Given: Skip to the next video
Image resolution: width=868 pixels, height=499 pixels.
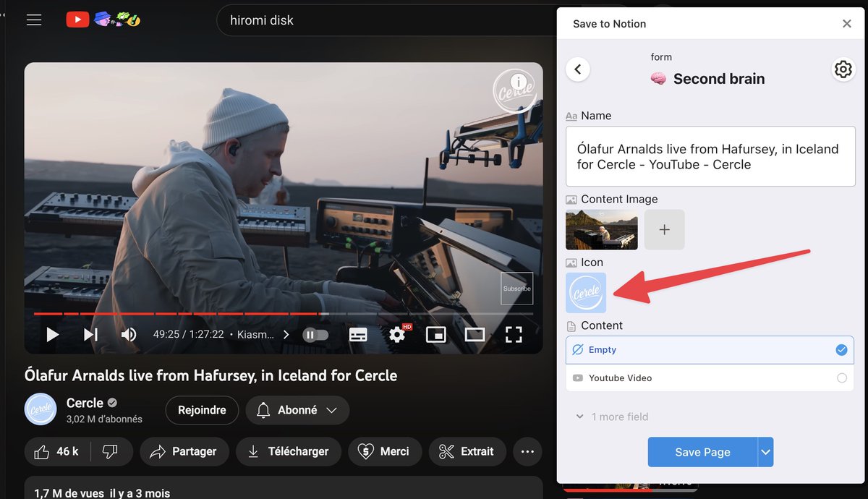Looking at the screenshot, I should (90, 334).
